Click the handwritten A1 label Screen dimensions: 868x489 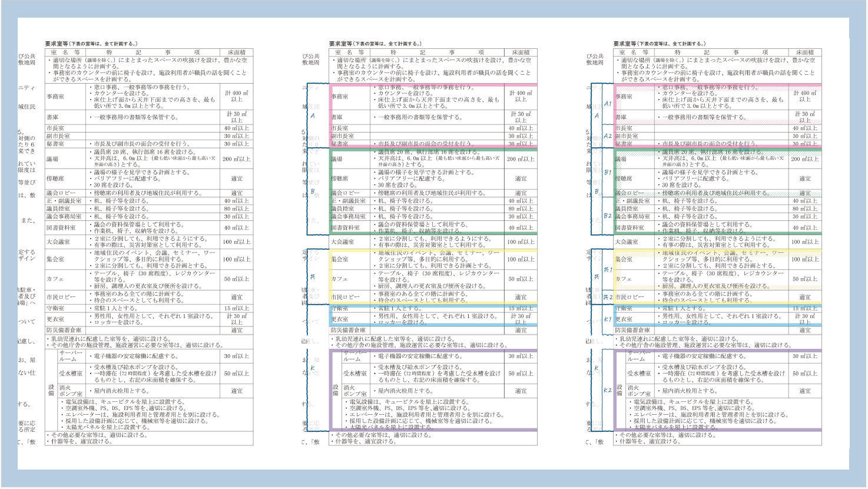(x=608, y=104)
